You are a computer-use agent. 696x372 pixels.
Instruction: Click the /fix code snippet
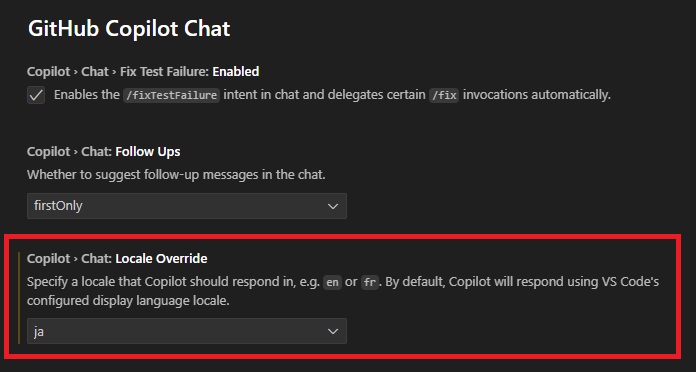click(444, 95)
